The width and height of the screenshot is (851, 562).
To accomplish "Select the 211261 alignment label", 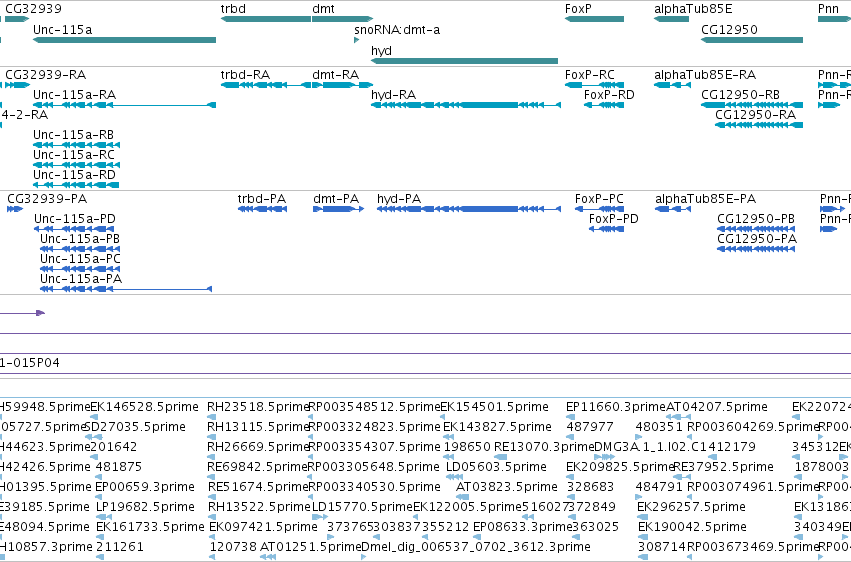I will (x=120, y=547).
